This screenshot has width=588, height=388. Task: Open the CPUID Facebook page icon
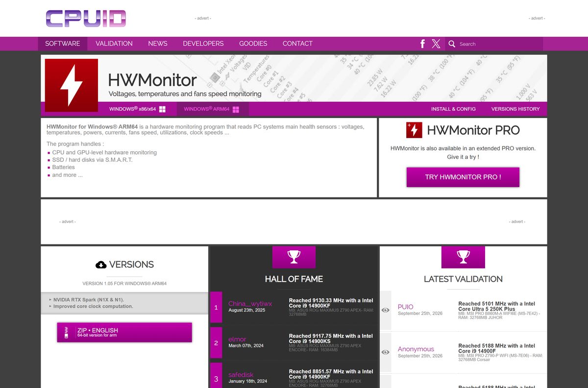click(x=422, y=44)
